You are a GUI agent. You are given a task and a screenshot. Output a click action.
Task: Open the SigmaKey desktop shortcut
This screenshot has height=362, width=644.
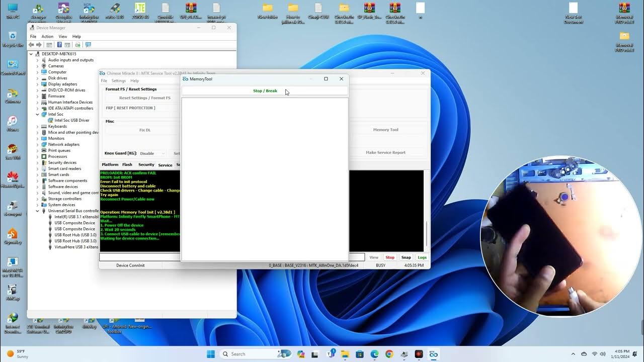point(13,236)
